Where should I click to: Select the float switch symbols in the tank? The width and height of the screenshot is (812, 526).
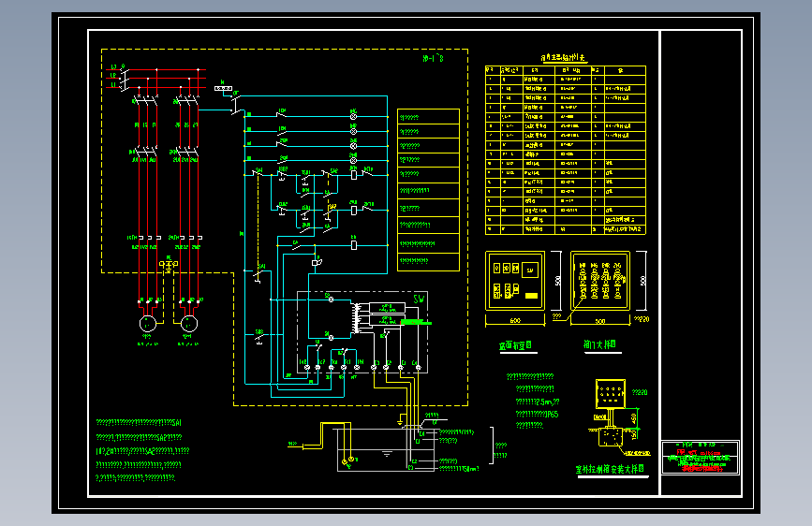(348, 460)
